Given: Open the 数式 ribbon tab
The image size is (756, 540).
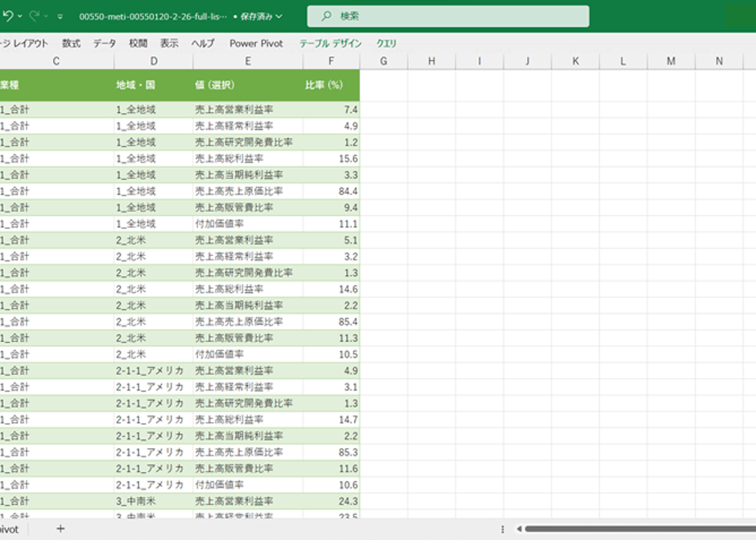Looking at the screenshot, I should click(71, 43).
